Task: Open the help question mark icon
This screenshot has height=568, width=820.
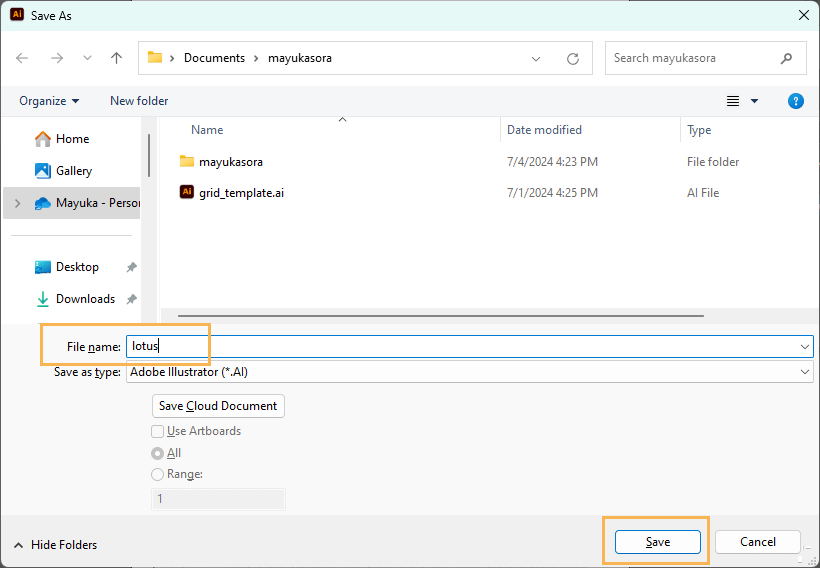Action: pyautogui.click(x=796, y=101)
